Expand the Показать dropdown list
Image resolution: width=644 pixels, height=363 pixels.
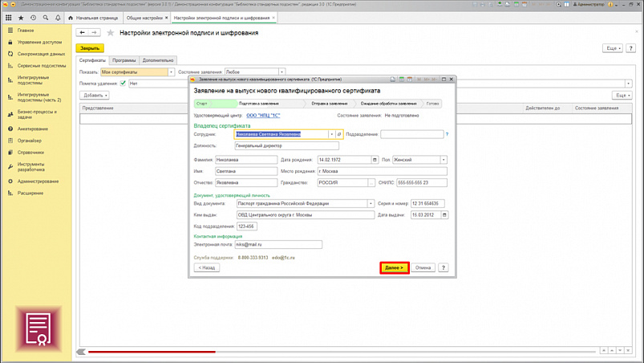pos(171,72)
